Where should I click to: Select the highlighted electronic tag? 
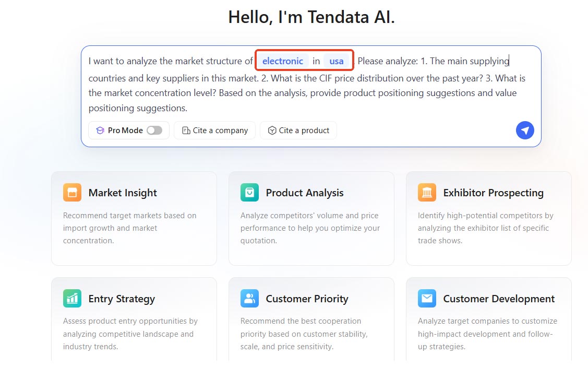283,61
